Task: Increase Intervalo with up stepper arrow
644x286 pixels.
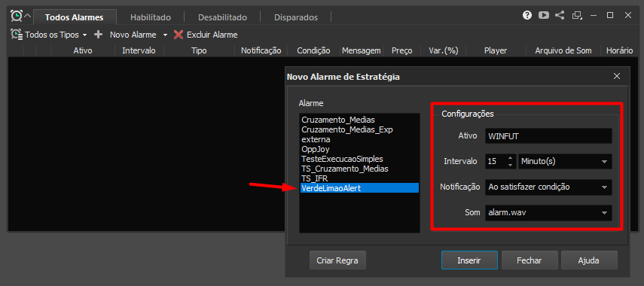Action: [511, 158]
